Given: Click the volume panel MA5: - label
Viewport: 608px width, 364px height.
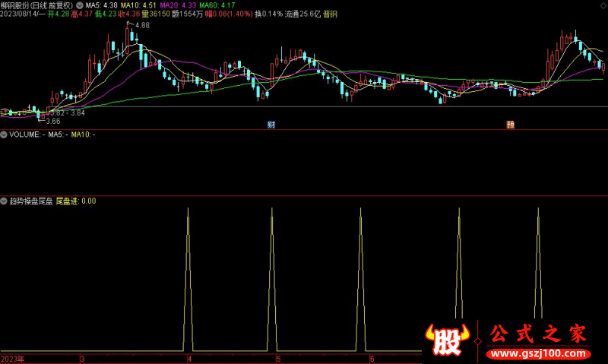Looking at the screenshot, I should (x=59, y=135).
